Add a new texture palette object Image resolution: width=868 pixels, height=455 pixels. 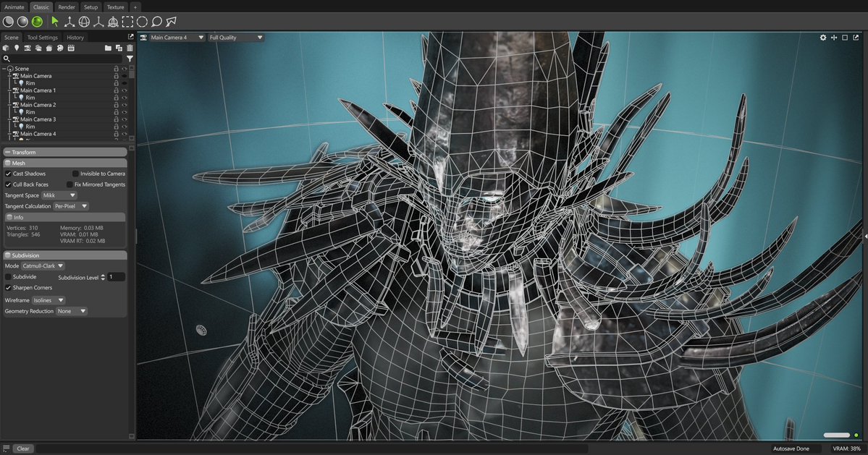point(60,48)
